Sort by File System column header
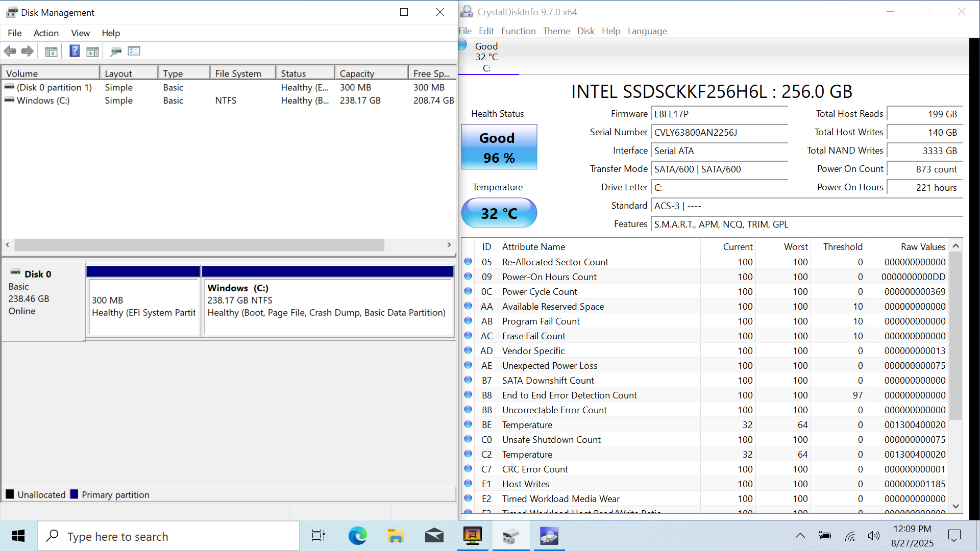 [x=242, y=73]
